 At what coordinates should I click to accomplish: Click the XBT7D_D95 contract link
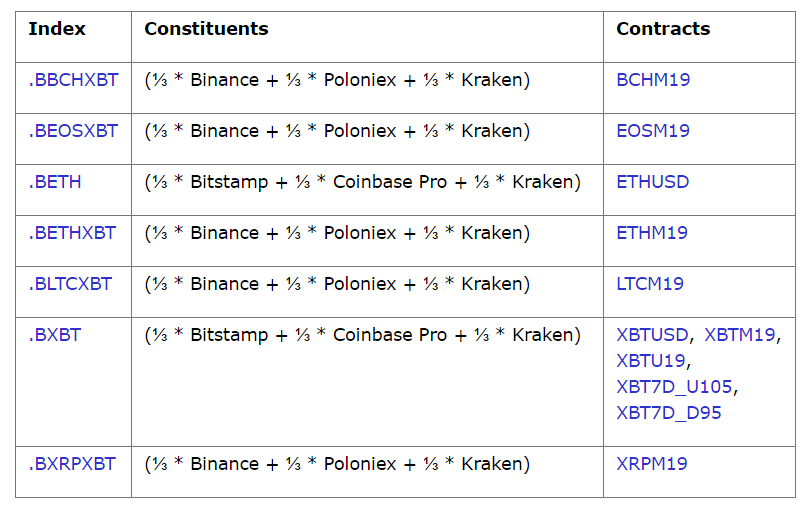(668, 412)
